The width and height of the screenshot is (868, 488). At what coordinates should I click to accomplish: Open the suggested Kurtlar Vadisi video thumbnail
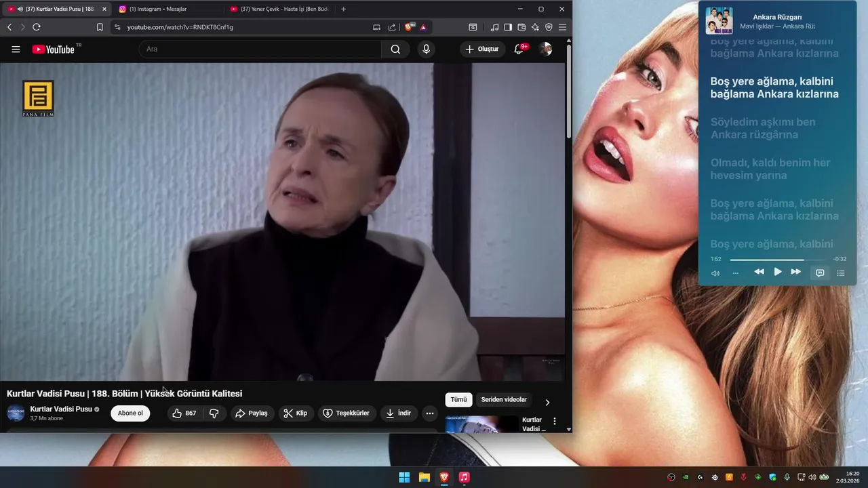[482, 424]
